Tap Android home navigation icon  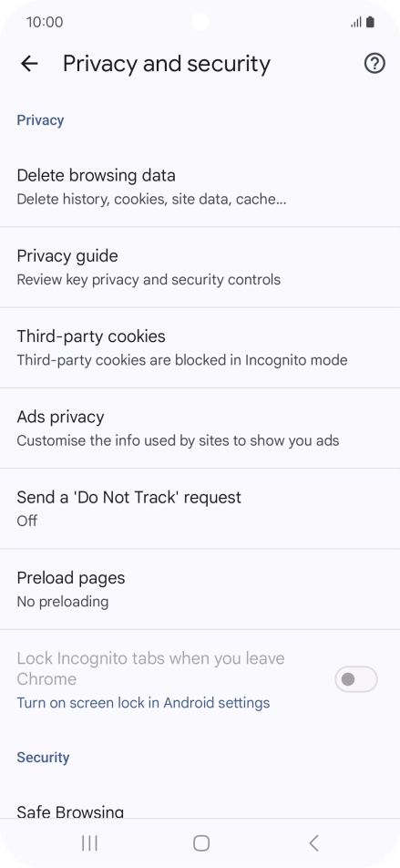200,843
